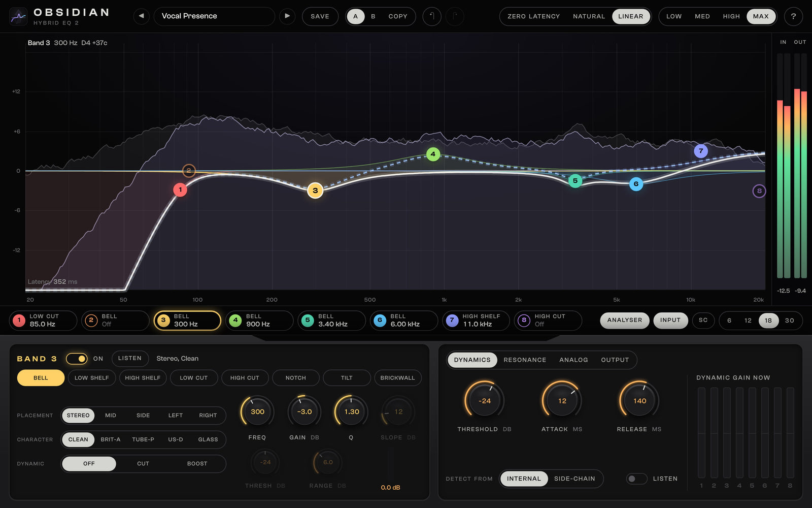
Task: Select band 8 node on EQ curve
Action: tap(759, 191)
